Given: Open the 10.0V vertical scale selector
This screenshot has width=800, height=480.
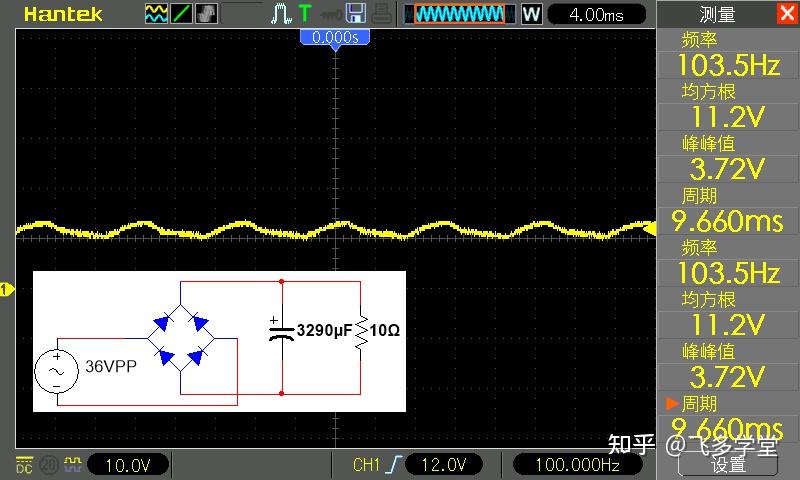Looking at the screenshot, I should tap(128, 465).
